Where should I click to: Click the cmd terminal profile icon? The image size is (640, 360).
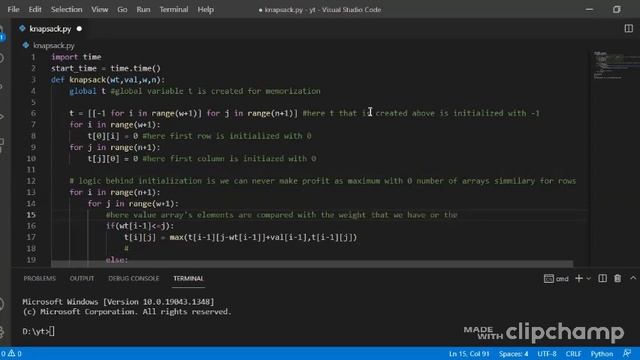pyautogui.click(x=549, y=278)
